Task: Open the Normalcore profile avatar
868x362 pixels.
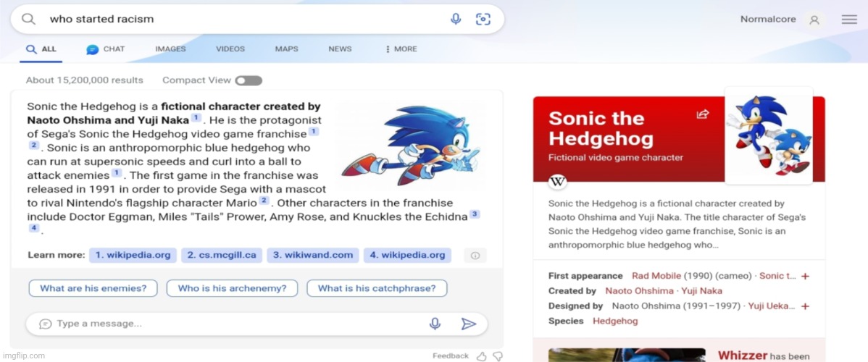Action: tap(814, 20)
